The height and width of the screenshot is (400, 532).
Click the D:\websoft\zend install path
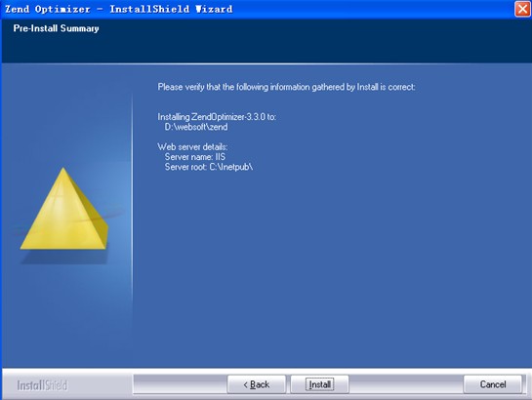point(196,127)
